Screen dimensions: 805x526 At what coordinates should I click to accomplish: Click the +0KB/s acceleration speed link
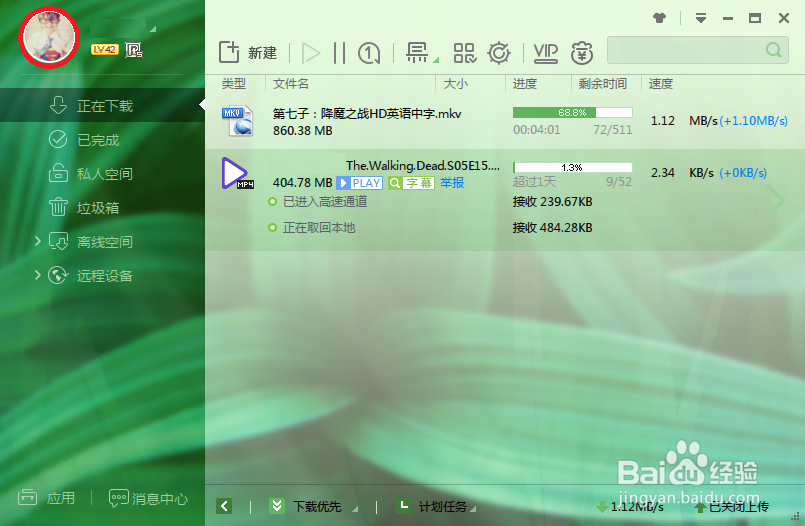742,173
